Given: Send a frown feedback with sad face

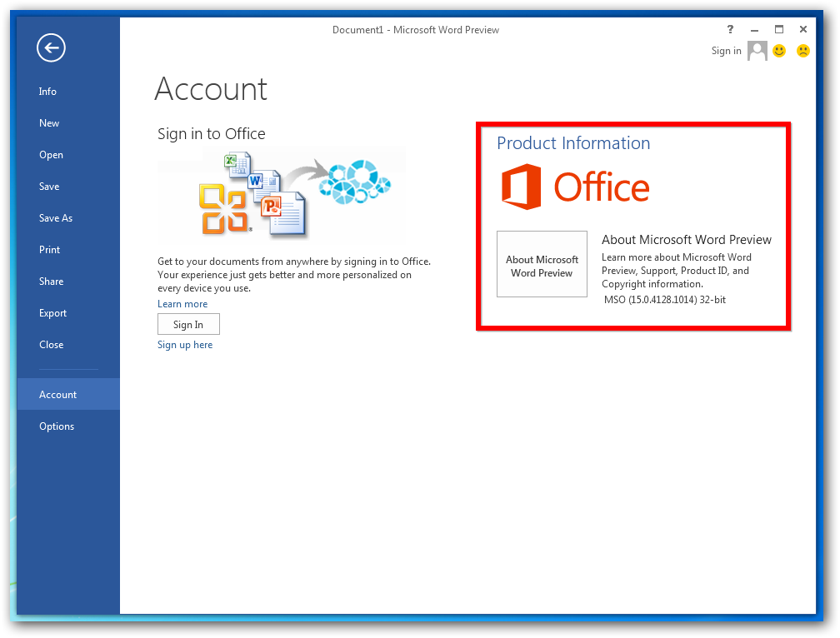Looking at the screenshot, I should pyautogui.click(x=803, y=51).
